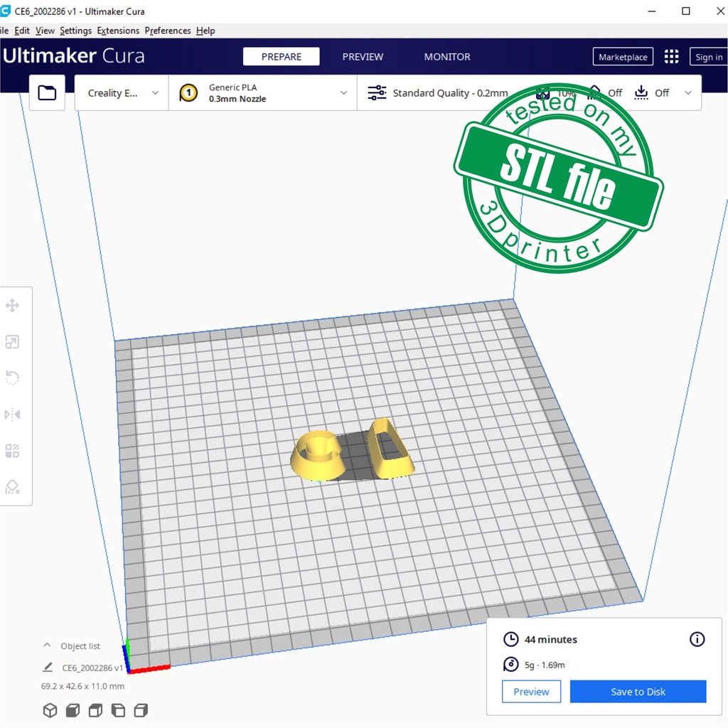Select the Rotate tool in left toolbar
This screenshot has height=728, width=728.
point(12,378)
